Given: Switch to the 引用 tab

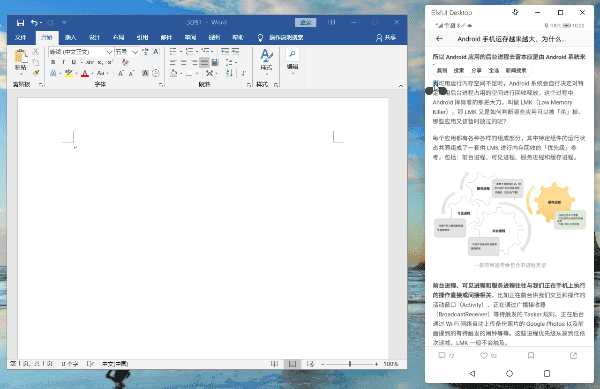Looking at the screenshot, I should coord(142,37).
